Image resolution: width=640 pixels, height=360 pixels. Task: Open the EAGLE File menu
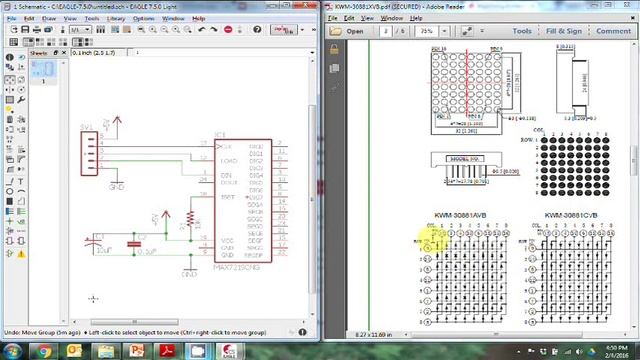coord(11,18)
